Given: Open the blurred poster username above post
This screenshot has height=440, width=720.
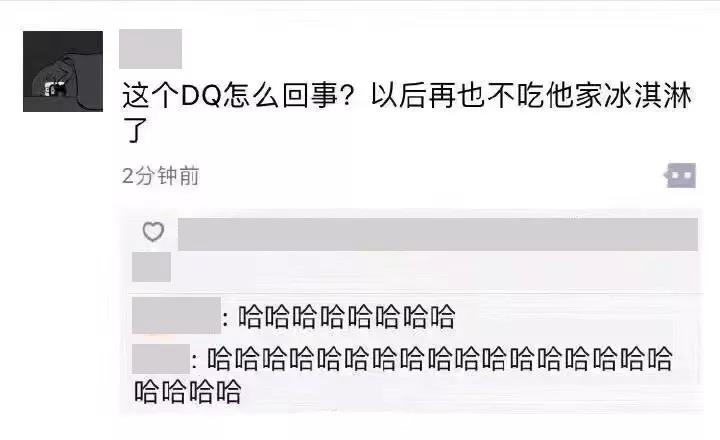Looking at the screenshot, I should (x=151, y=49).
